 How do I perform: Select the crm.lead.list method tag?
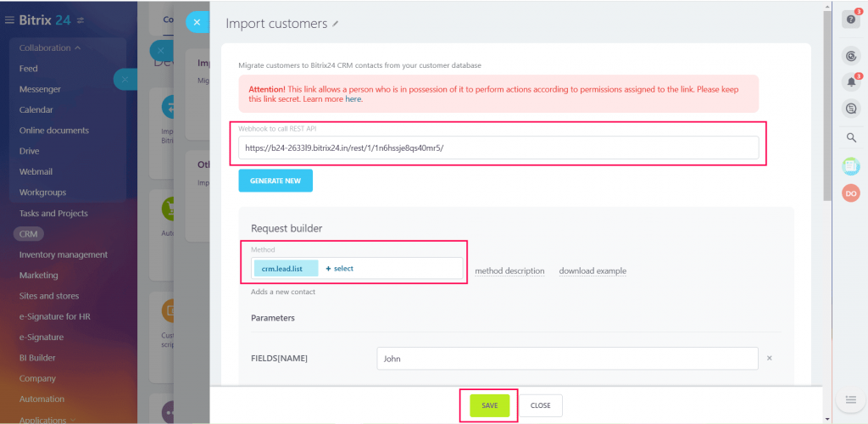coord(287,269)
